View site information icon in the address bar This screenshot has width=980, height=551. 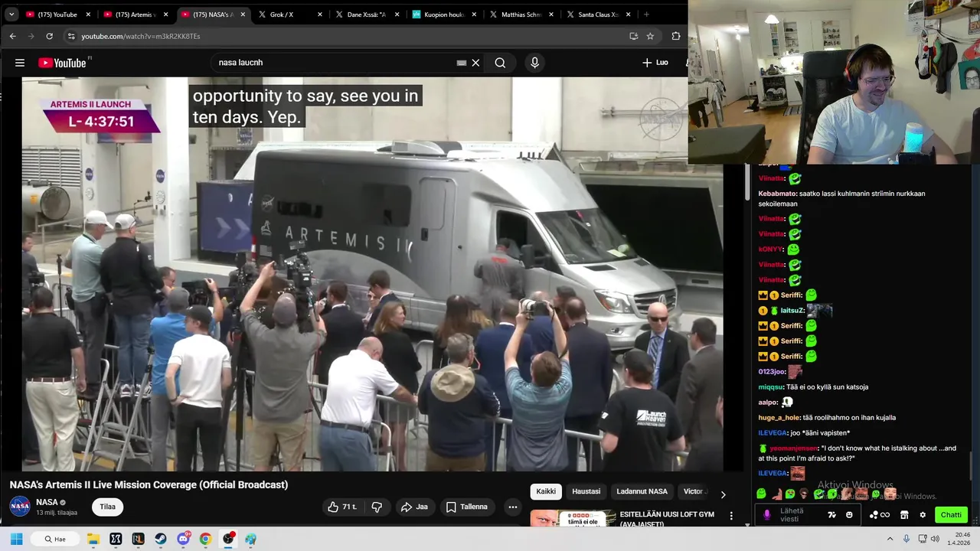click(x=71, y=36)
